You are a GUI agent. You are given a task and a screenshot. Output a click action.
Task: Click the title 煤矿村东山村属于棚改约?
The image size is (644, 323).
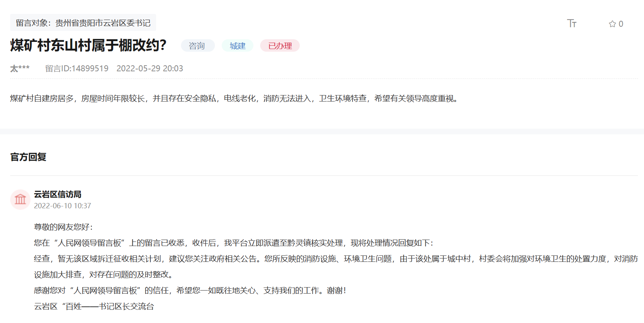click(x=88, y=45)
